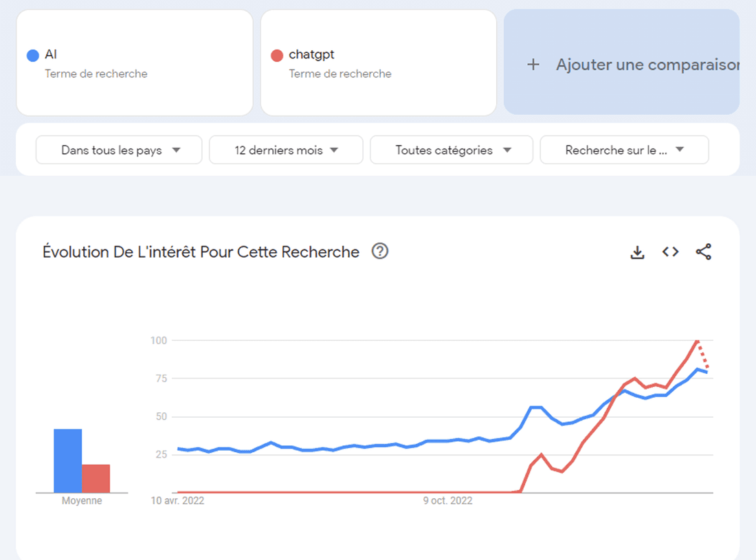Image resolution: width=756 pixels, height=560 pixels.
Task: Click the blue AI average bar
Action: coord(67,461)
